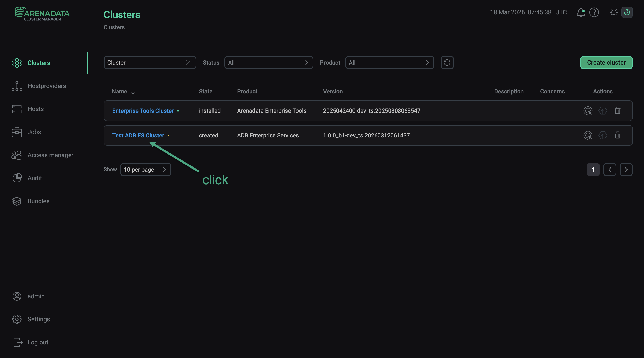Screen dimensions: 644x358
Task: Clear the Cluster search field
Action: (188, 63)
